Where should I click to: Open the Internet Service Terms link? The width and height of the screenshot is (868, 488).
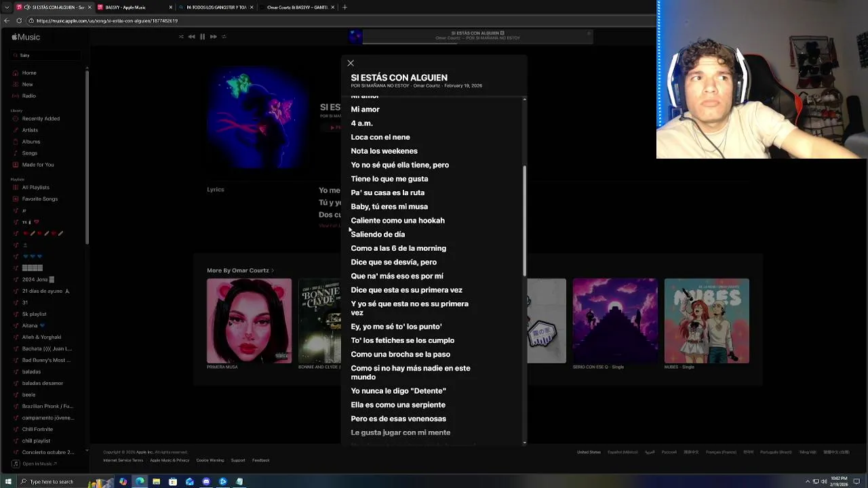123,460
